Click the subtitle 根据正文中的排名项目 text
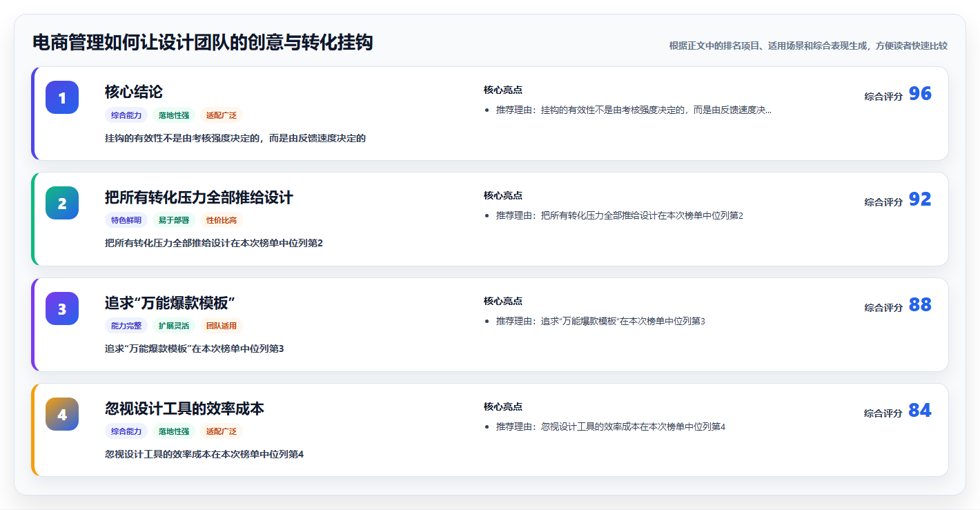The height and width of the screenshot is (510, 980). pos(808,46)
